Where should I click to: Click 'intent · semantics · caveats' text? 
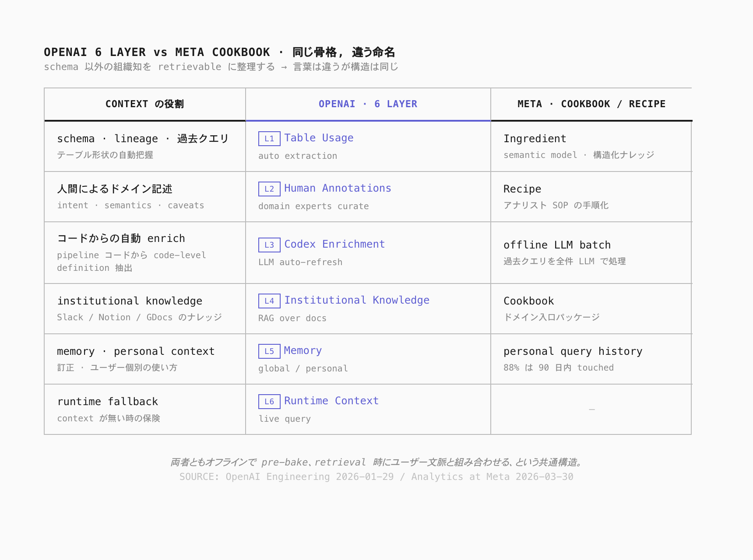click(130, 205)
